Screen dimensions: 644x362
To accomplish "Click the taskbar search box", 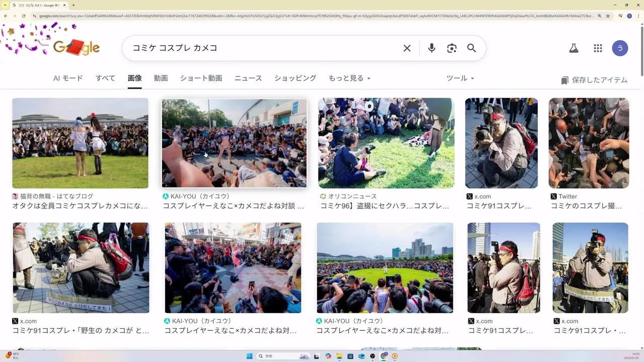I will [x=283, y=356].
